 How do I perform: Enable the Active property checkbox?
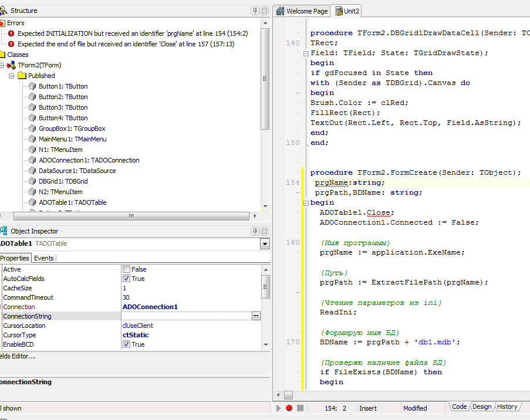[126, 269]
